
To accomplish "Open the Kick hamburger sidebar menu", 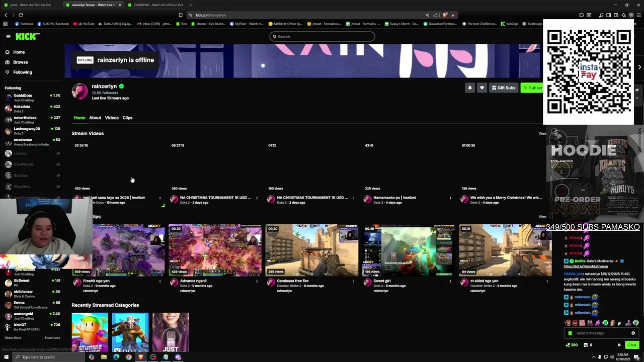I will 8,36.
